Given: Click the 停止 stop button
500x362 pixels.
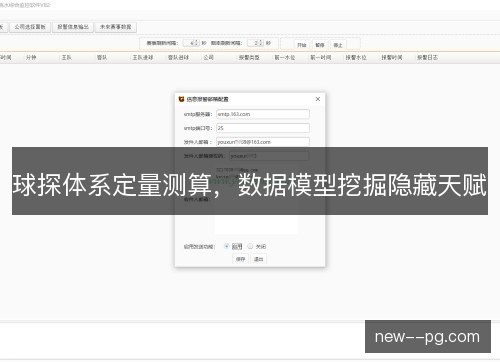Looking at the screenshot, I should [x=338, y=45].
